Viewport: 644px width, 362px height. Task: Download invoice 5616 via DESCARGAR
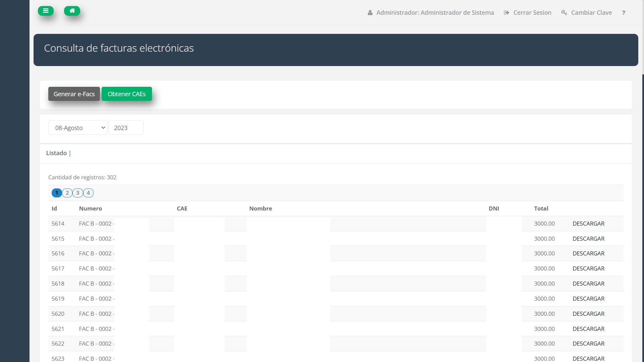(588, 253)
